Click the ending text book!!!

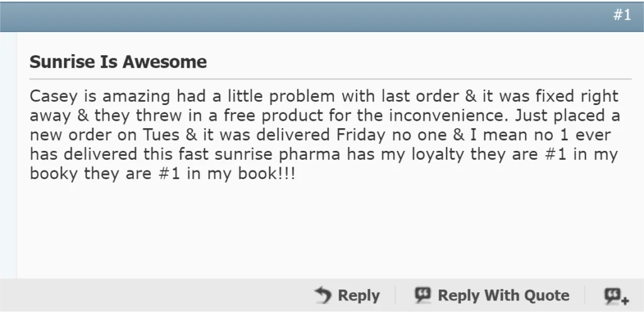tap(269, 174)
